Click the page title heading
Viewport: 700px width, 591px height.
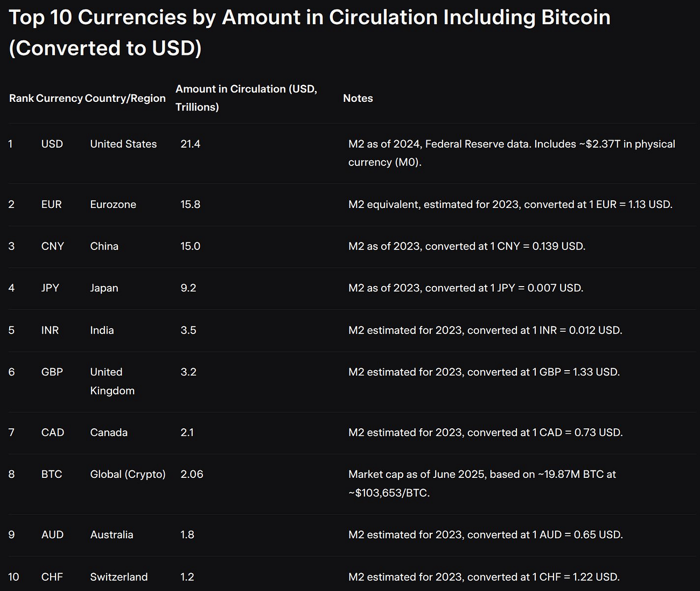tap(310, 32)
